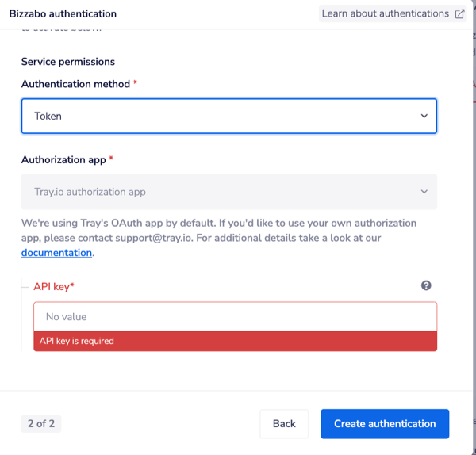Click the chevron arrow in the Token field
This screenshot has width=476, height=455.
[x=424, y=116]
